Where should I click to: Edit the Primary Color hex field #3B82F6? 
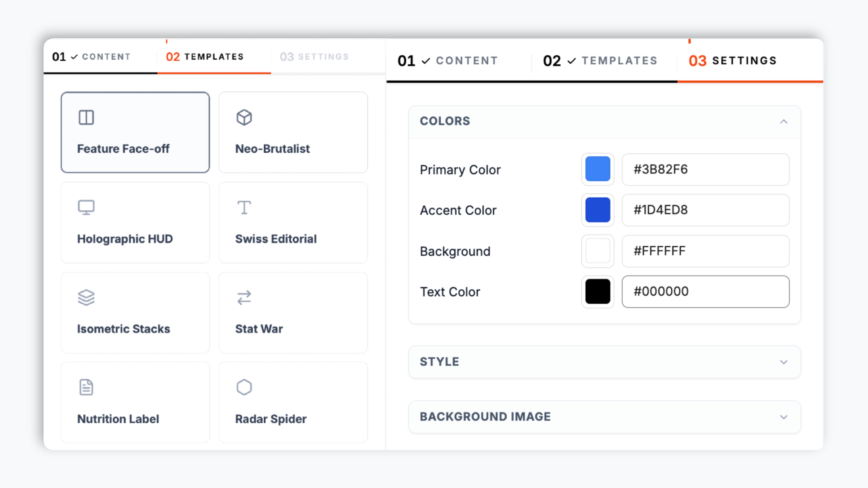(705, 169)
